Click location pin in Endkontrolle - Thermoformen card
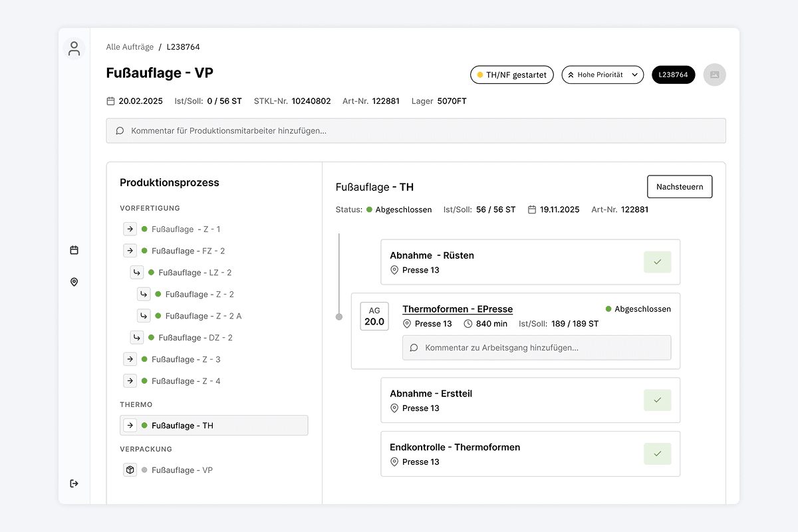This screenshot has height=532, width=798. (x=394, y=462)
